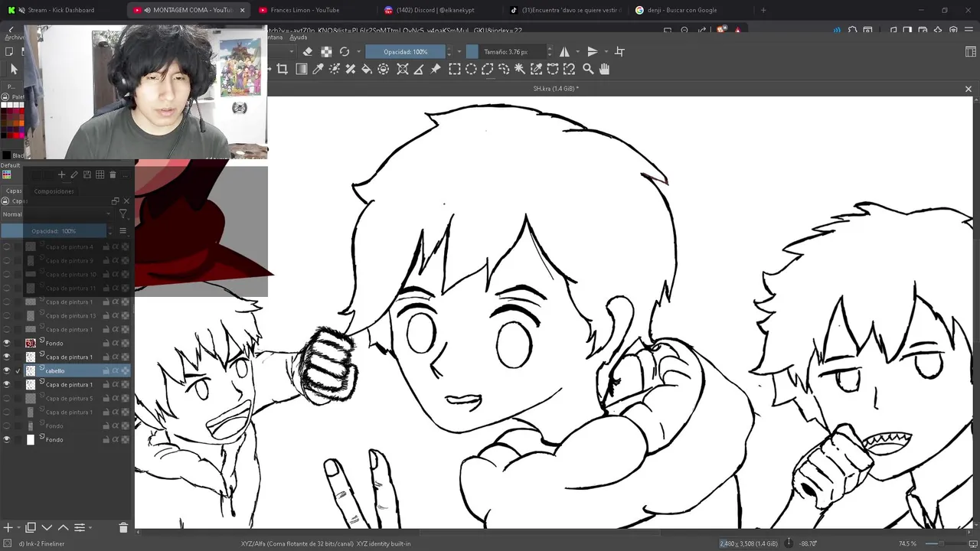This screenshot has height=551, width=980.
Task: Toggle horizontal mirror tool
Action: [565, 51]
